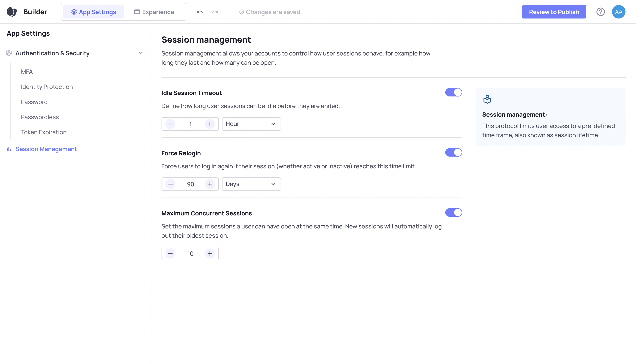Viewport: 636px width, 364px height.
Task: Click the Force Relogin value field showing 90
Action: coord(190,184)
